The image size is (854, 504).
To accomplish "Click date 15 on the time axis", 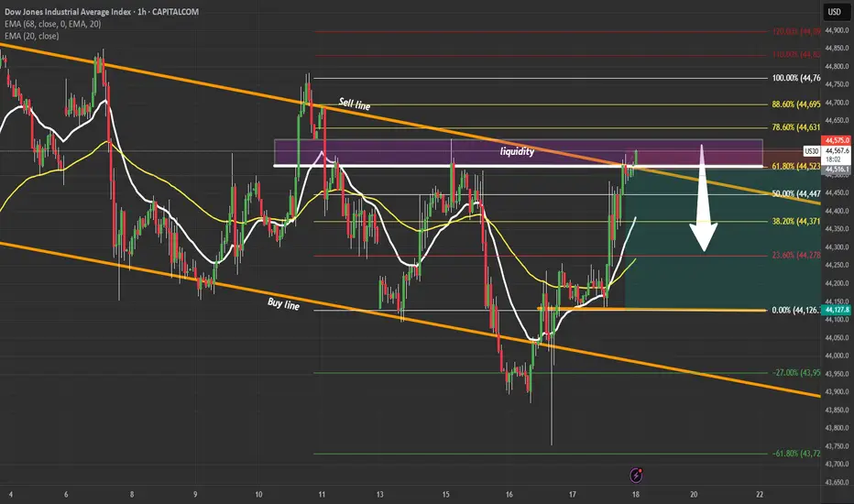I will coord(445,495).
